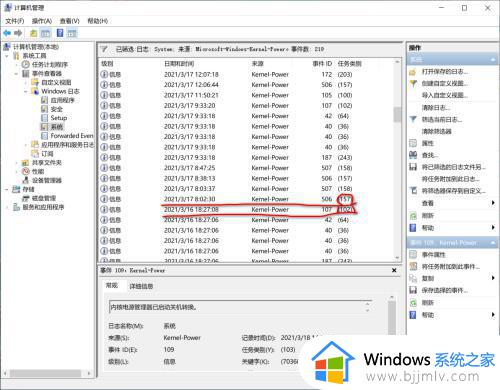Click the 共享文件夹 folder icon in the tree
The image size is (500, 390).
point(26,163)
